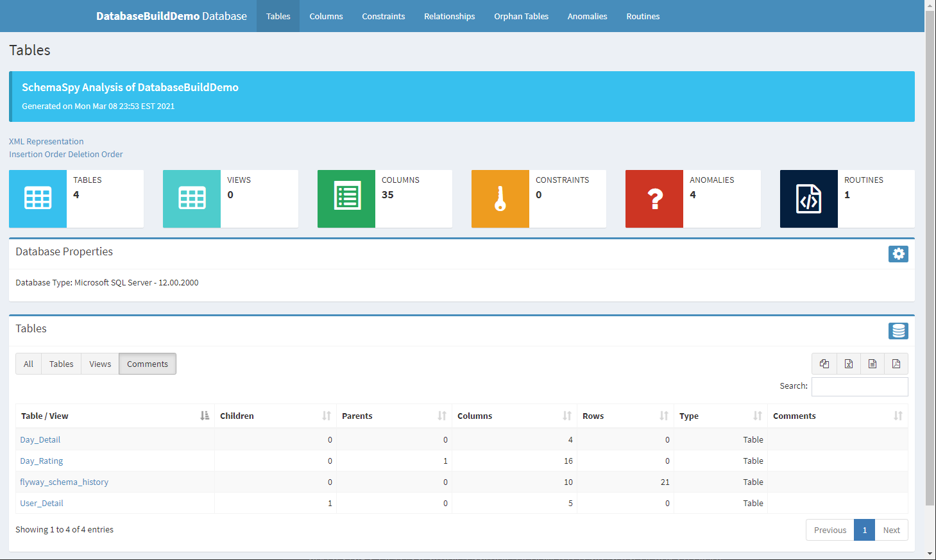
Task: Sort by the Comments column
Action: click(x=838, y=416)
